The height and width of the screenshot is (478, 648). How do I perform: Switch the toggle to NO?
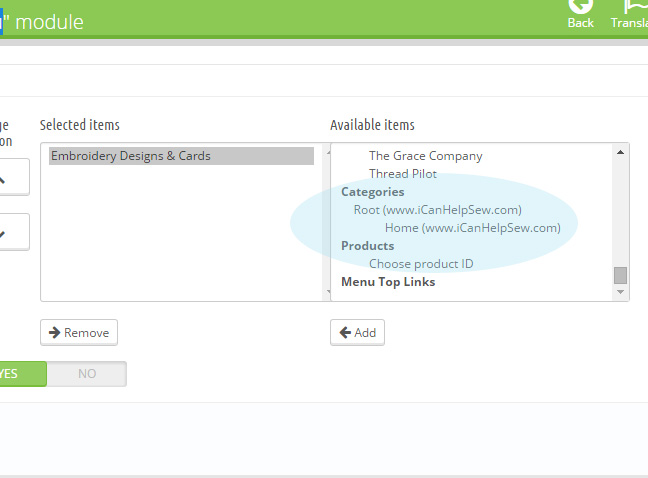click(x=87, y=374)
